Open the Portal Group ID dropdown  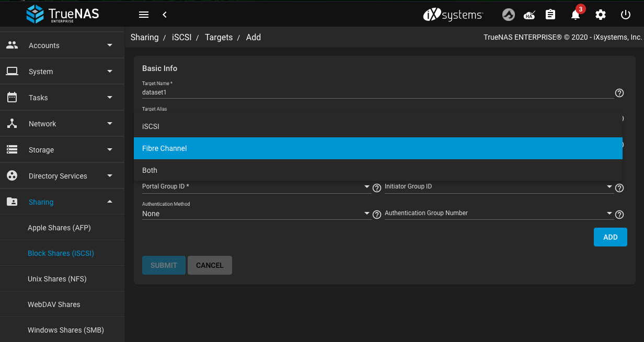coord(256,186)
